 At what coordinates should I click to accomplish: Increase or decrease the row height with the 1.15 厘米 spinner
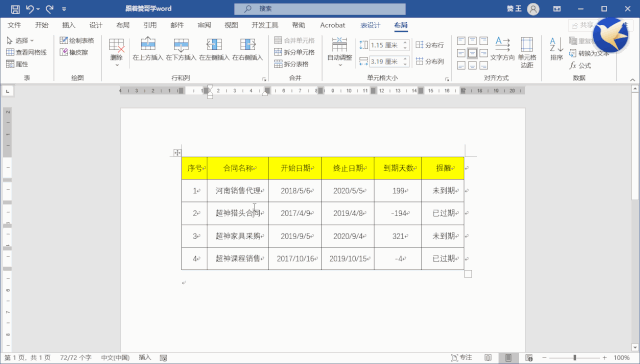pos(405,45)
